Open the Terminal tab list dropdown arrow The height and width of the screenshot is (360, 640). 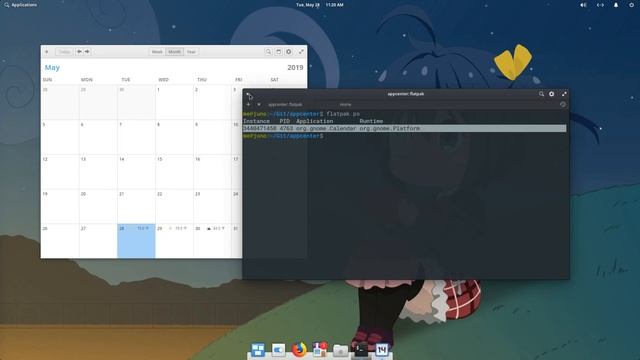pyautogui.click(x=259, y=104)
